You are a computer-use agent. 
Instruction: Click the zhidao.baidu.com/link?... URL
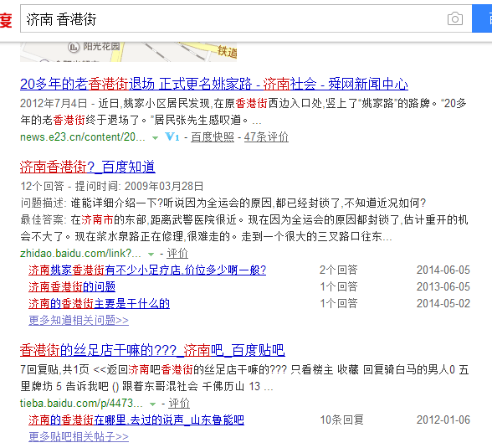pyautogui.click(x=80, y=254)
